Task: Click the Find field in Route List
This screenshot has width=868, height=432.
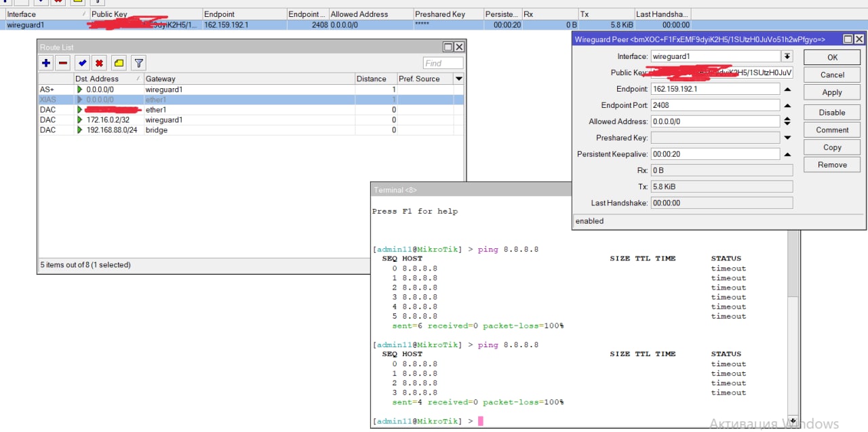Action: (x=443, y=63)
